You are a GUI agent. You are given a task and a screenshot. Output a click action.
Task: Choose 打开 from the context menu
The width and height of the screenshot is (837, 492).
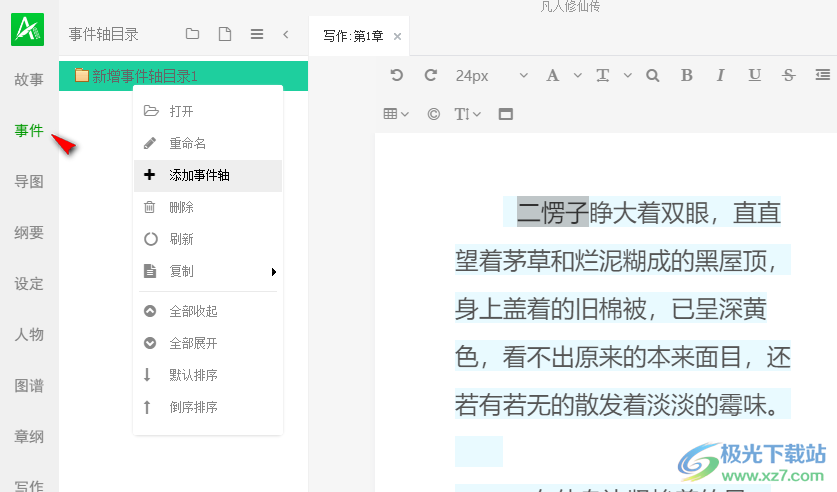pyautogui.click(x=208, y=111)
